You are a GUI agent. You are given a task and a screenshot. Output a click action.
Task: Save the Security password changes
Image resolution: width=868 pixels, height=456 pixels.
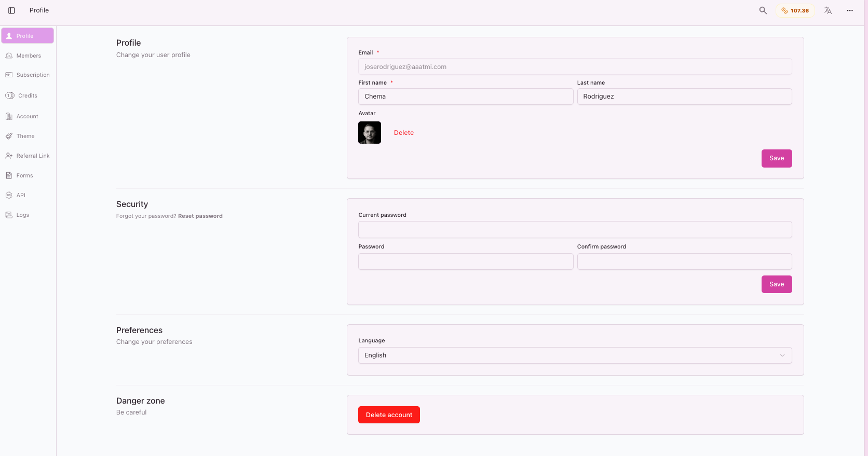(777, 284)
